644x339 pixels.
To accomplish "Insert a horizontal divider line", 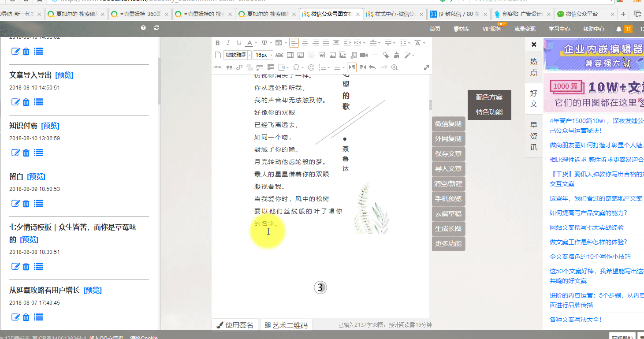I will pos(375,55).
